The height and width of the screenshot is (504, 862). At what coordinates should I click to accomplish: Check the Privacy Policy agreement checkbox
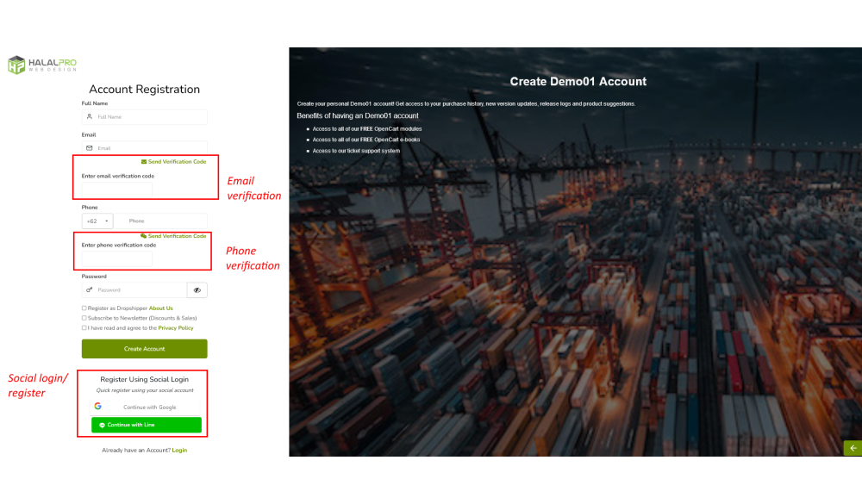coord(84,328)
